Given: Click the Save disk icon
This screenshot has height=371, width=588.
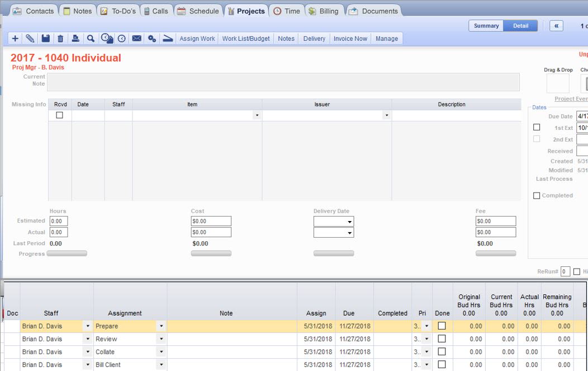Looking at the screenshot, I should click(45, 38).
